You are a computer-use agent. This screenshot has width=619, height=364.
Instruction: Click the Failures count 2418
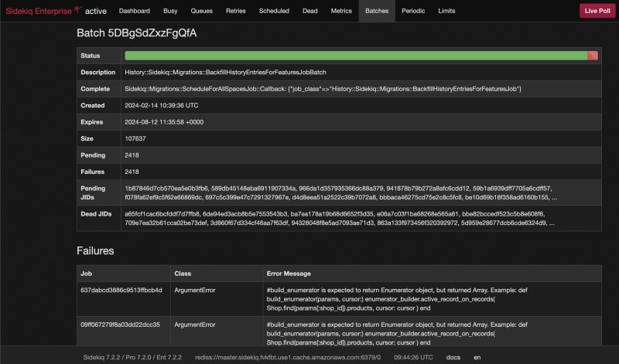(x=132, y=172)
